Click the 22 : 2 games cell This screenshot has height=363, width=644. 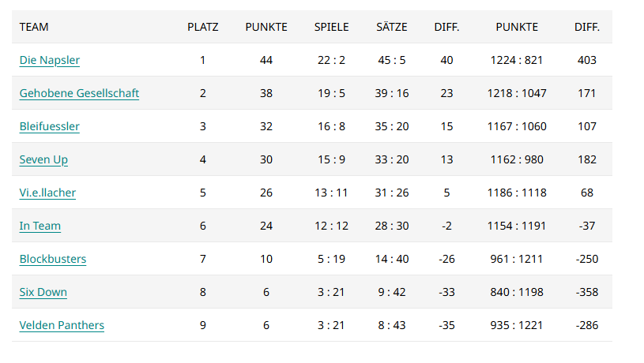coord(331,60)
